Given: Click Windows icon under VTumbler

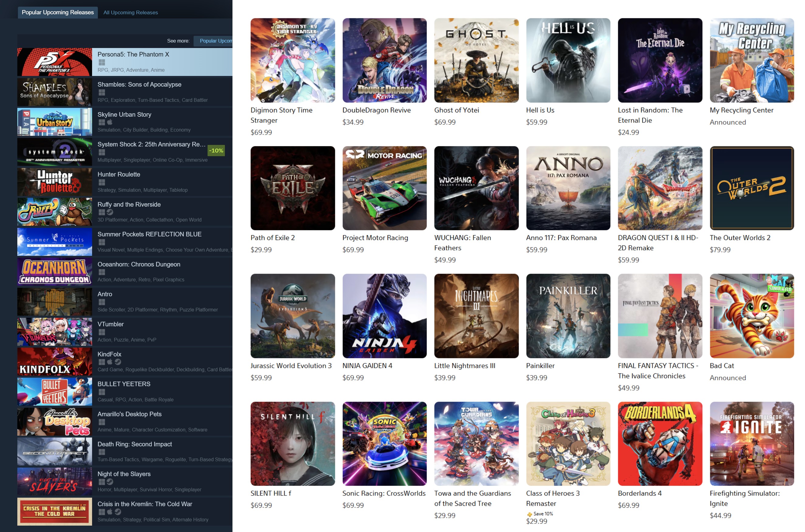Looking at the screenshot, I should [102, 332].
